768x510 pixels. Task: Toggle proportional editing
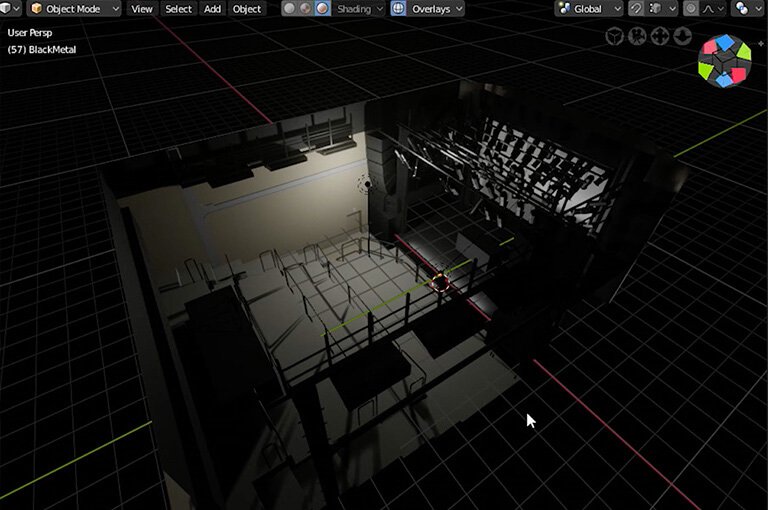click(x=691, y=9)
